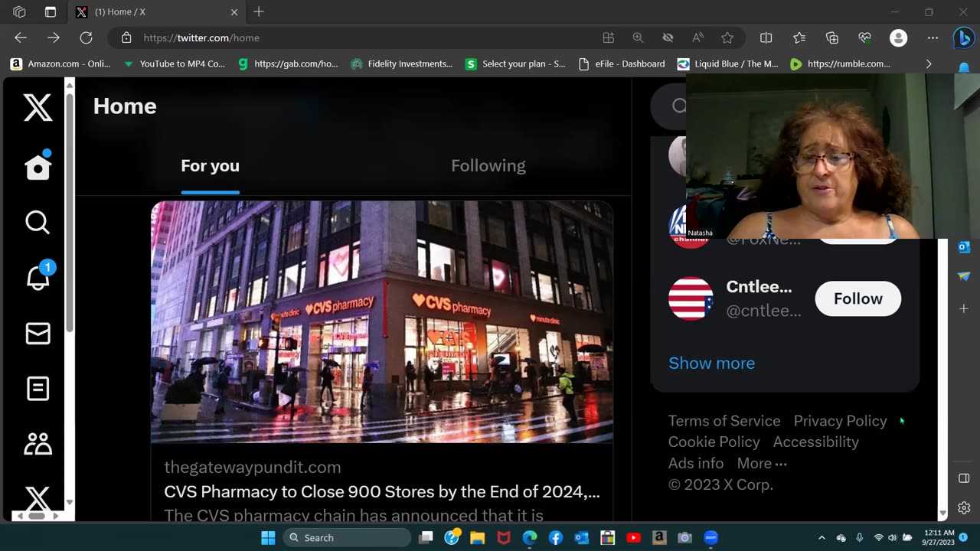980x551 pixels.
Task: Go forward with the browser forward arrow
Action: pos(53,37)
